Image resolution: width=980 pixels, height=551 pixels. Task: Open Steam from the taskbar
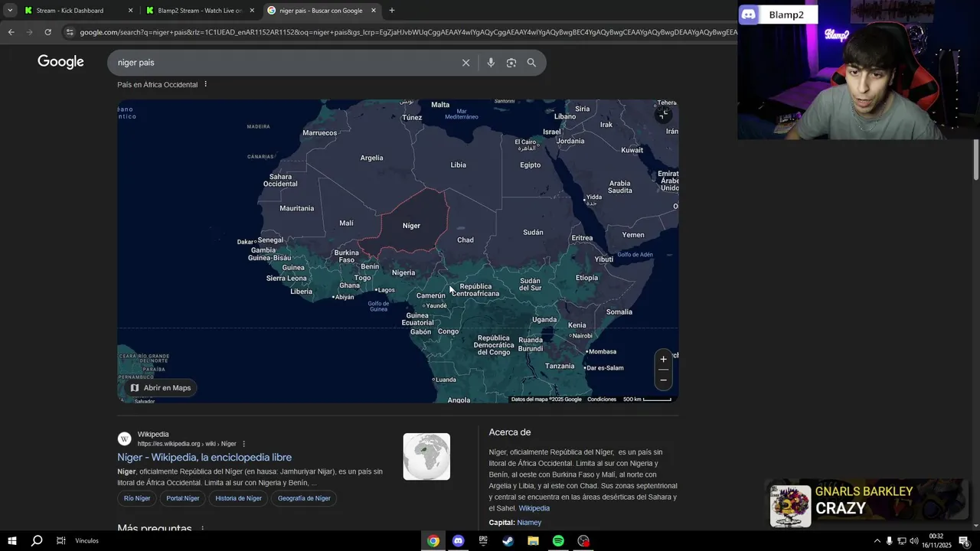click(508, 541)
